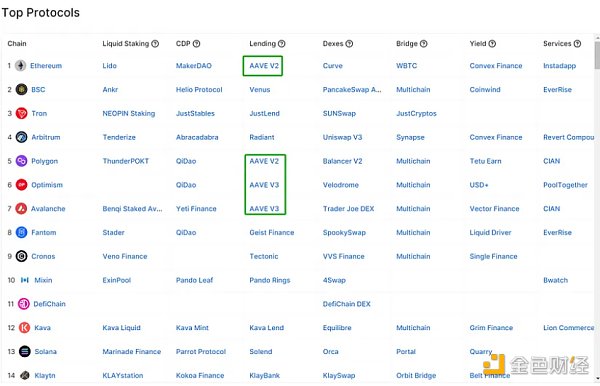600x386 pixels.
Task: Open the Pando Rings link
Action: tap(270, 280)
